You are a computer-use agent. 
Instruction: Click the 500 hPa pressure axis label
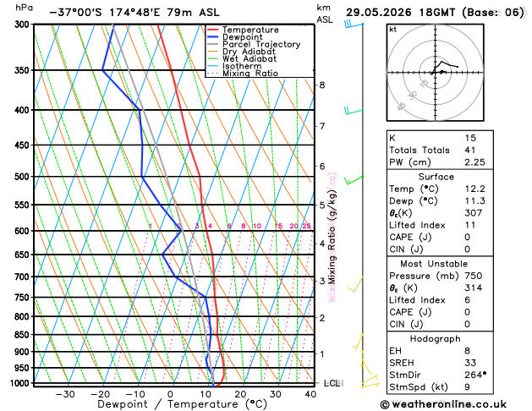coord(24,177)
